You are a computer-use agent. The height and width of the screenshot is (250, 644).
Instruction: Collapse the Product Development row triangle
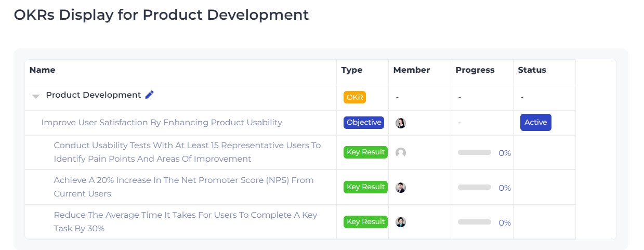35,96
